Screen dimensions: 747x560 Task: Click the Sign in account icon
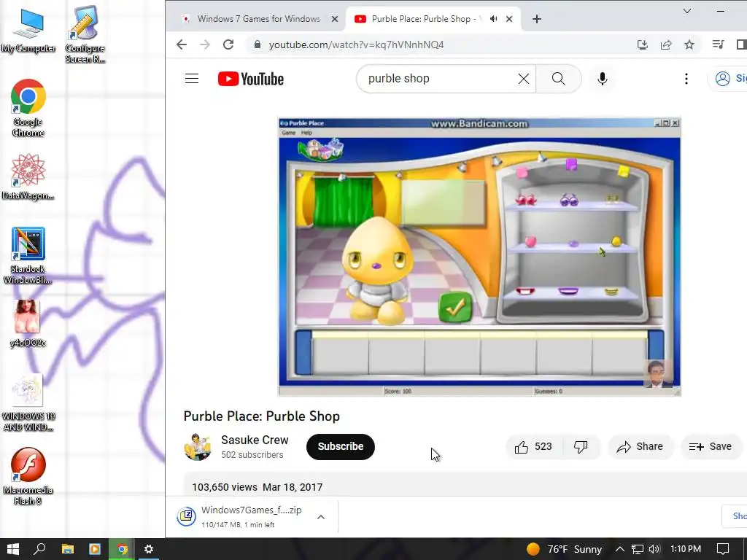click(722, 79)
